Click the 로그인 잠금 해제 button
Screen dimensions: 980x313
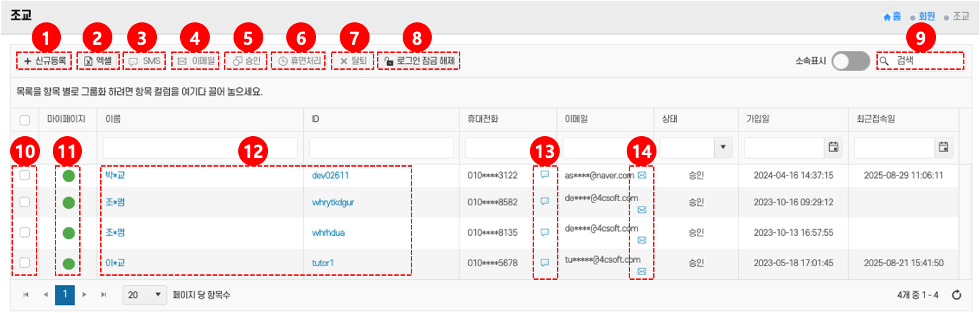pos(418,61)
